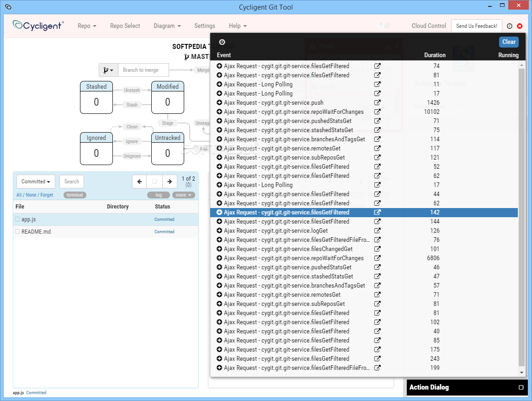Open external link for pushedStatsGet 46 row
The width and height of the screenshot is (532, 401).
[x=377, y=267]
